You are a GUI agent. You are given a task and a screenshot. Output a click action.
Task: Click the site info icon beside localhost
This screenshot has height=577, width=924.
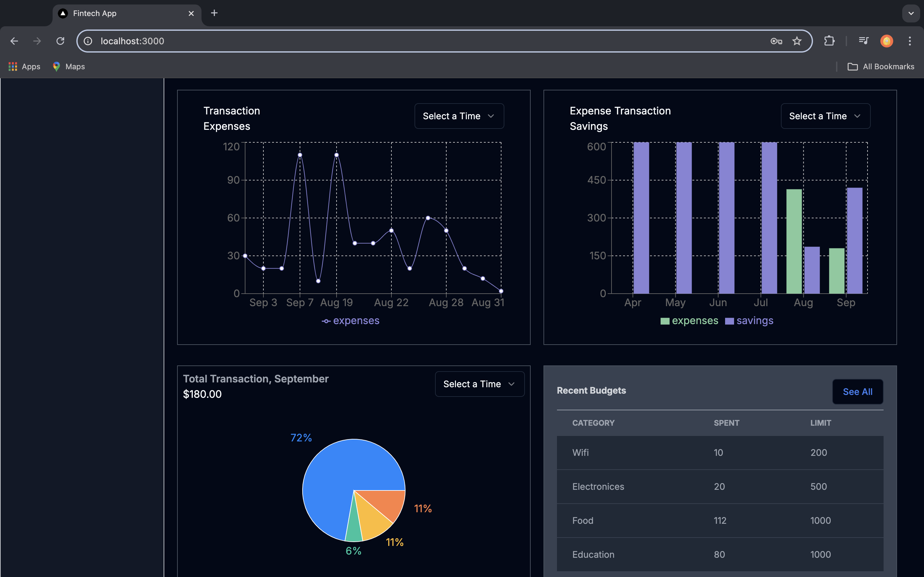click(88, 41)
